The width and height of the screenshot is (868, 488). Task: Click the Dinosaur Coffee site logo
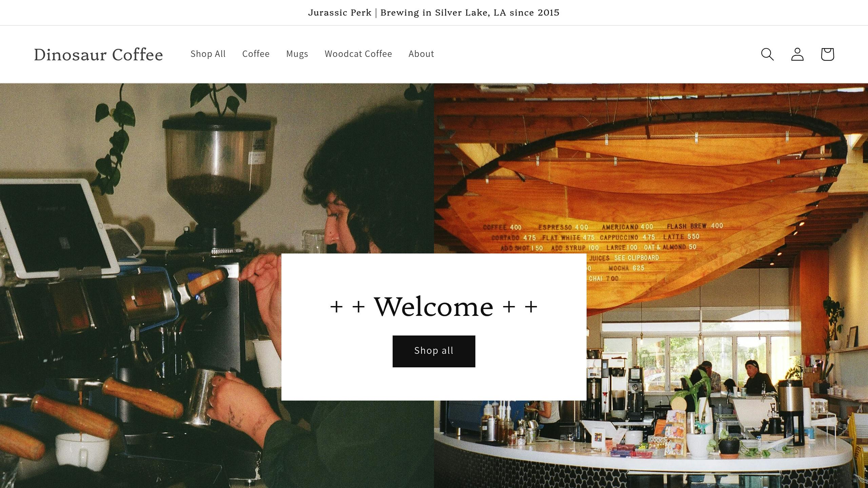point(98,55)
